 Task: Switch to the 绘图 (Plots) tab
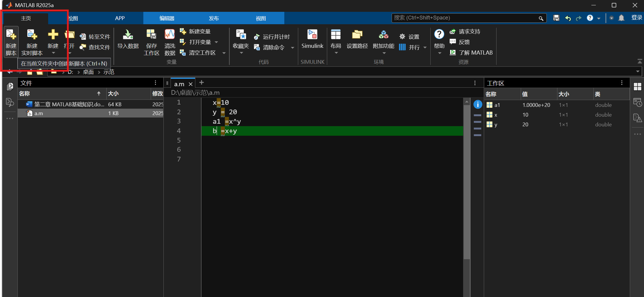point(73,18)
